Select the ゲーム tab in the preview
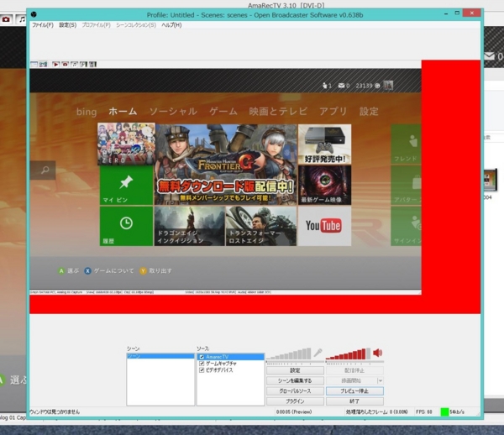Viewport: 504px width, 435px height. pyautogui.click(x=223, y=112)
